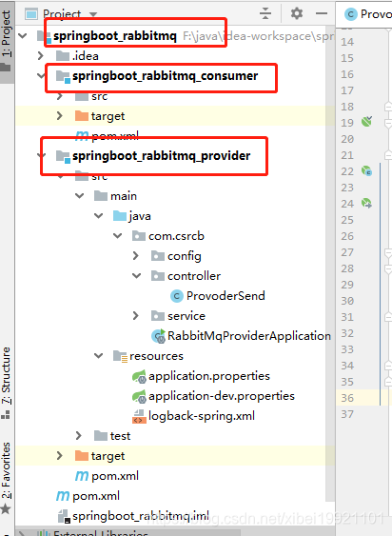The height and width of the screenshot is (536, 392).
Task: Expand the test folder
Action: click(x=79, y=435)
